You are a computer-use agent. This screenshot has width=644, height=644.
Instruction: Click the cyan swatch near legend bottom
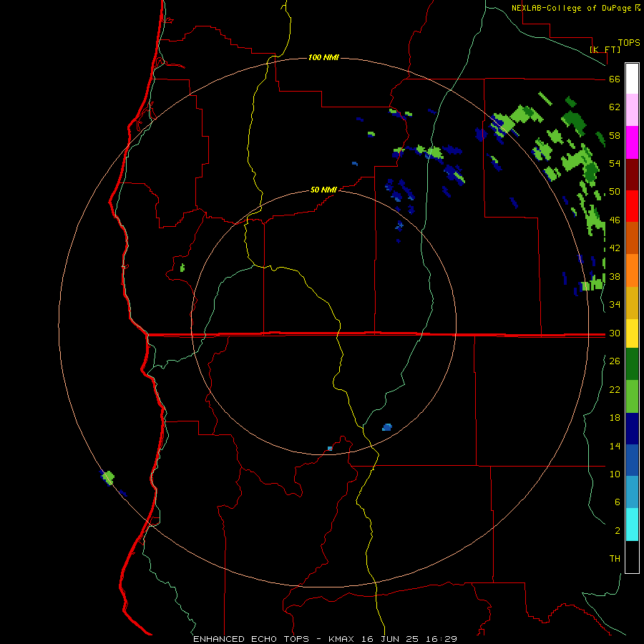632,525
